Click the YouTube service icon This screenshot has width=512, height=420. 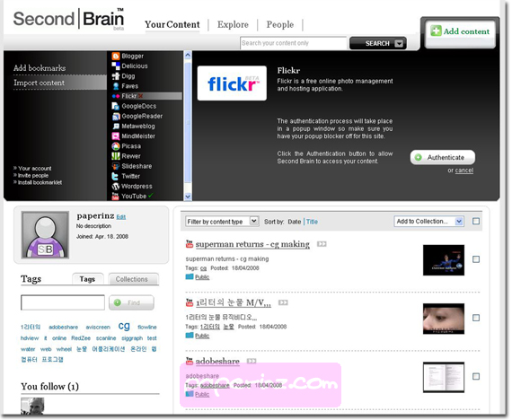tap(115, 197)
